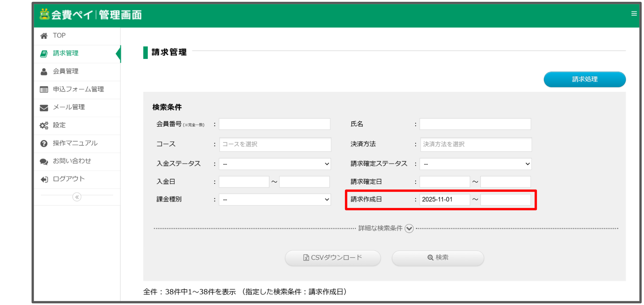Viewport: 644px width, 305px height.
Task: Click the hamburger menu icon in header
Action: [634, 13]
